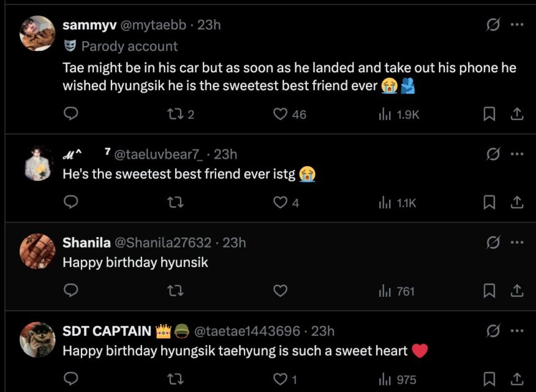View 975 views analytics on SDT CAPTAIN tweet

click(x=398, y=379)
